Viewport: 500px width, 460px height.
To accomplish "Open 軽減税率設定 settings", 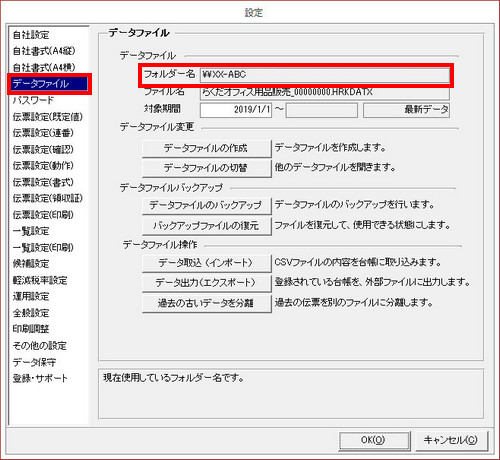I will tap(40, 280).
